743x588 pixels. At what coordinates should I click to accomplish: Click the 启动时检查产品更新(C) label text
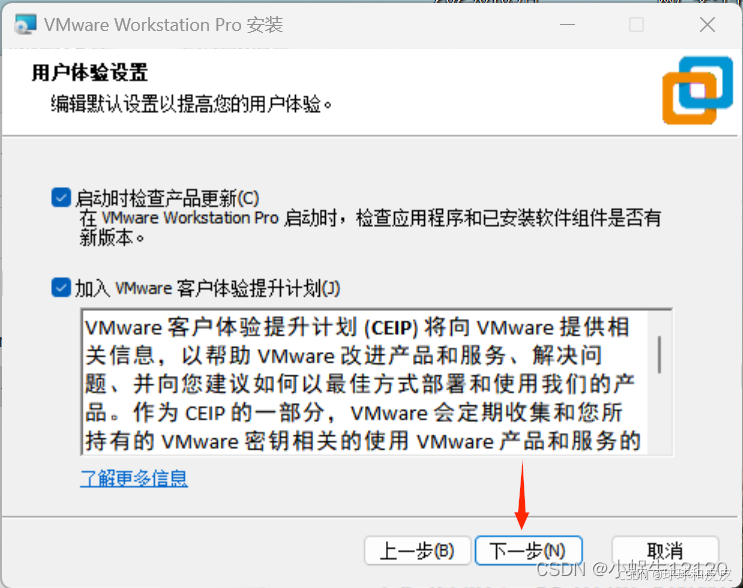pos(167,198)
